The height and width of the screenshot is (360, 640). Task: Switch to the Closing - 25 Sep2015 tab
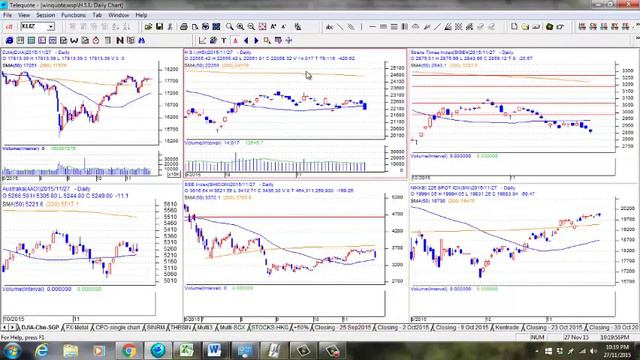(343, 328)
